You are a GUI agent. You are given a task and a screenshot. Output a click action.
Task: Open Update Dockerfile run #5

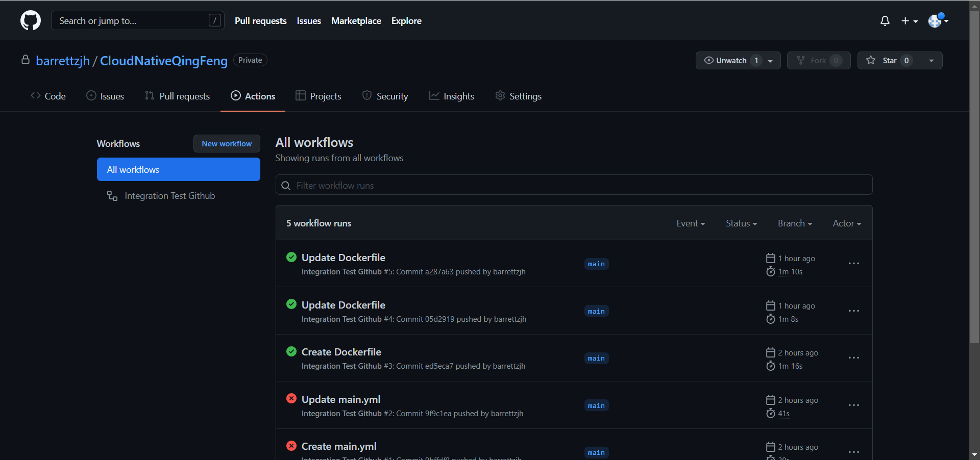click(344, 258)
